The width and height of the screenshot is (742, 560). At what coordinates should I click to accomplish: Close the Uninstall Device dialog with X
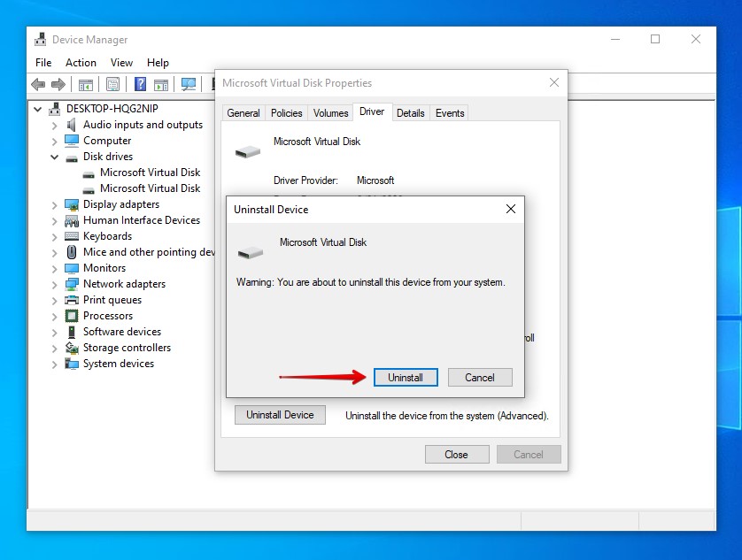click(x=511, y=209)
